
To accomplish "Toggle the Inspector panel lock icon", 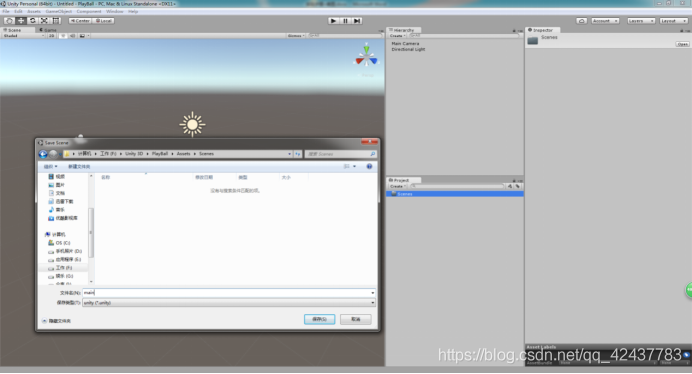I will (682, 30).
